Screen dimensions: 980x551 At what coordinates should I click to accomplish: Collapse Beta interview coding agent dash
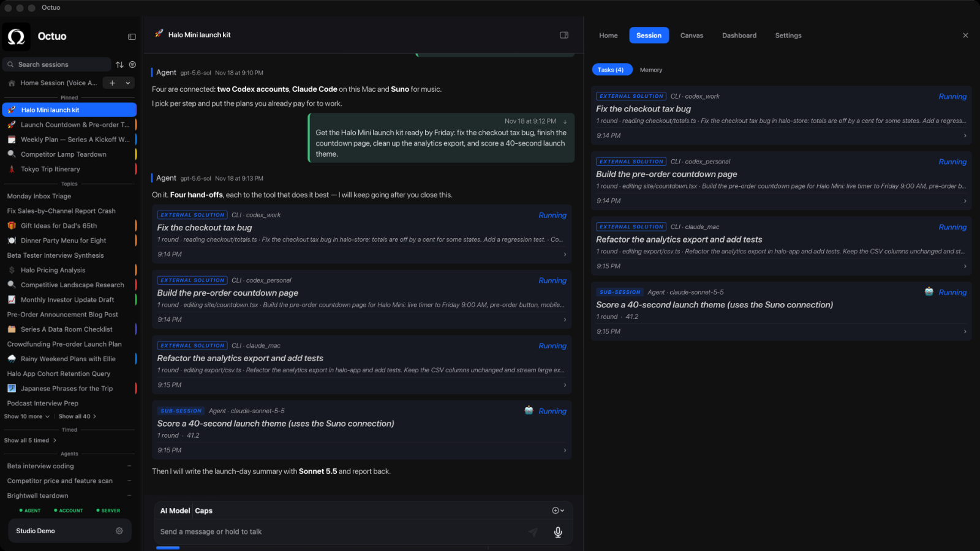[x=129, y=466]
